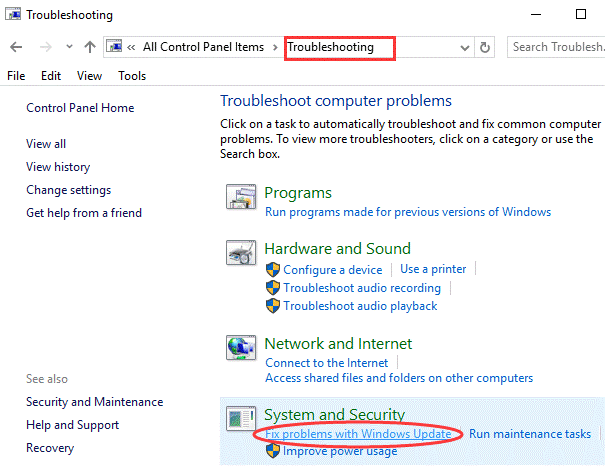Expand the recent locations chevron
605x470 pixels.
68,47
